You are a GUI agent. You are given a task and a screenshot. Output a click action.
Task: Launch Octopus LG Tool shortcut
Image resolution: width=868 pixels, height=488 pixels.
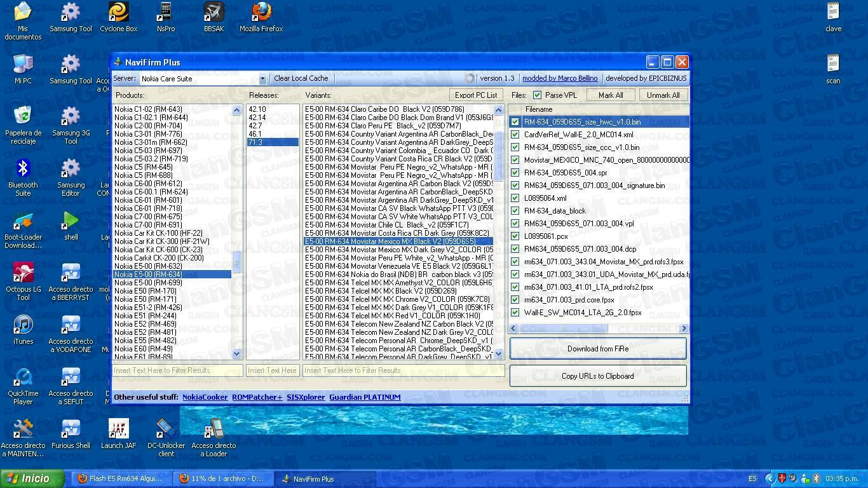click(23, 281)
